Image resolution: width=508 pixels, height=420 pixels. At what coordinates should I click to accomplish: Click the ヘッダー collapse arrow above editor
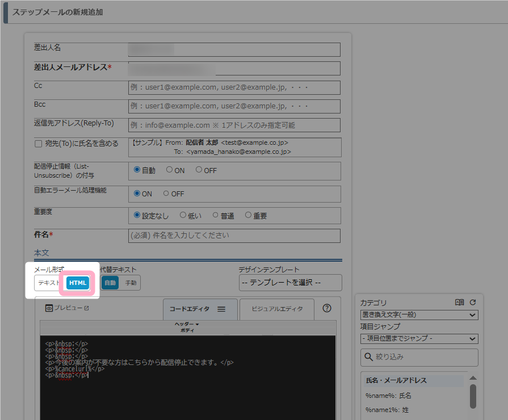(198, 324)
